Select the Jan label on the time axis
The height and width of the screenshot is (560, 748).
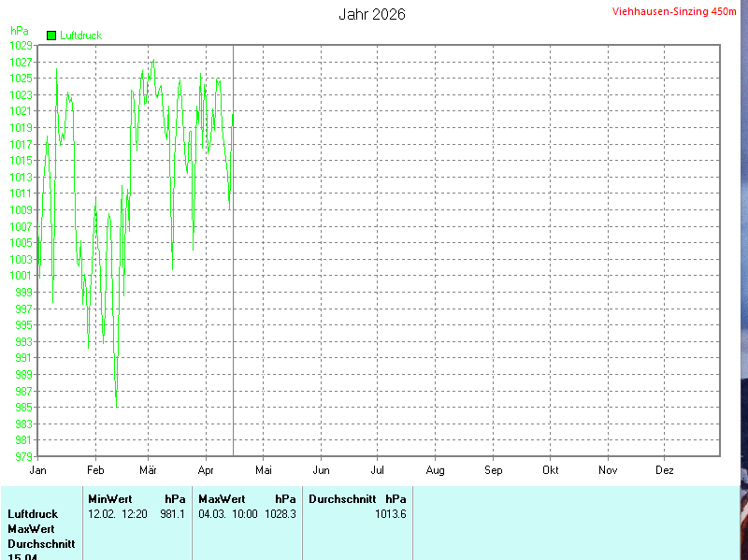point(38,470)
